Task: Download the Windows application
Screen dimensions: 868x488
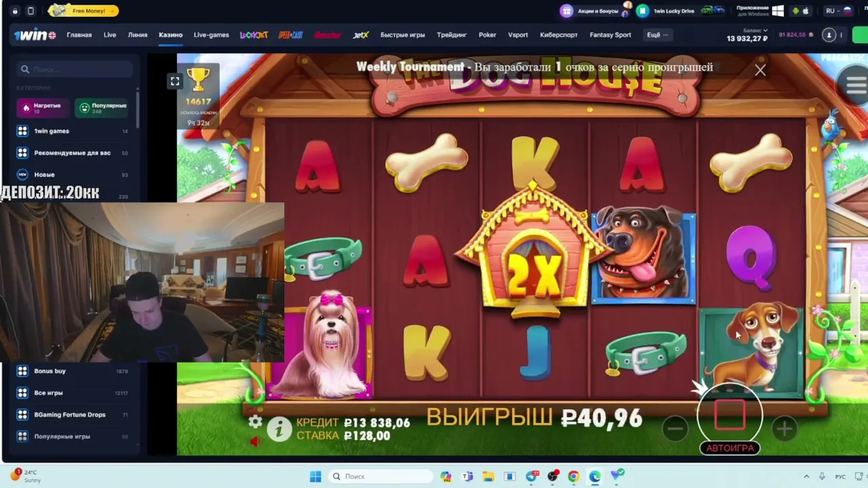Action: (761, 11)
